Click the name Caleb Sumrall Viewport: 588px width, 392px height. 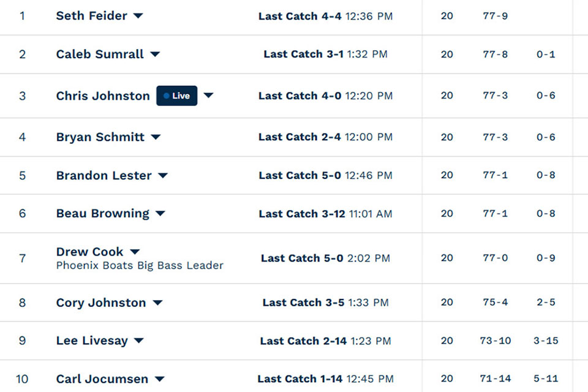(100, 54)
